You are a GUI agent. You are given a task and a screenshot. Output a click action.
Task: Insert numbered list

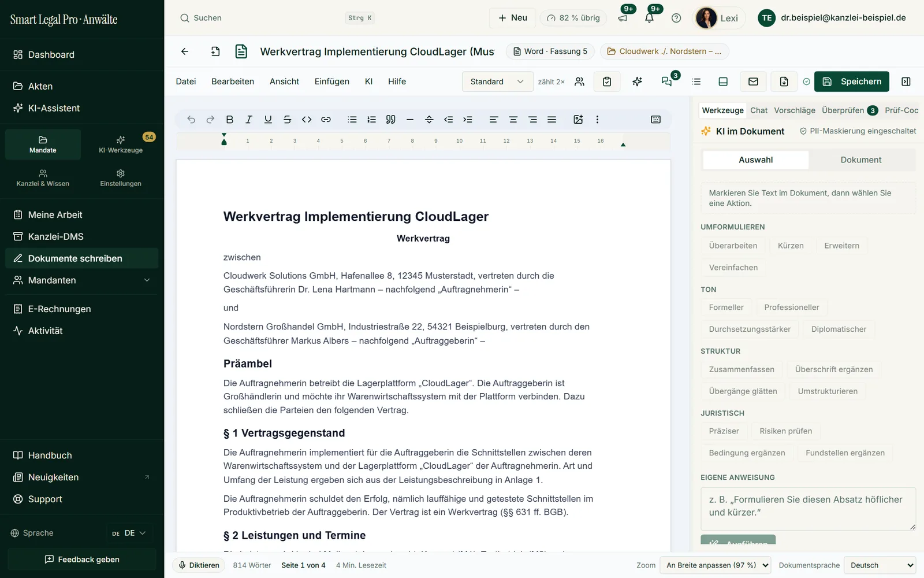(371, 120)
